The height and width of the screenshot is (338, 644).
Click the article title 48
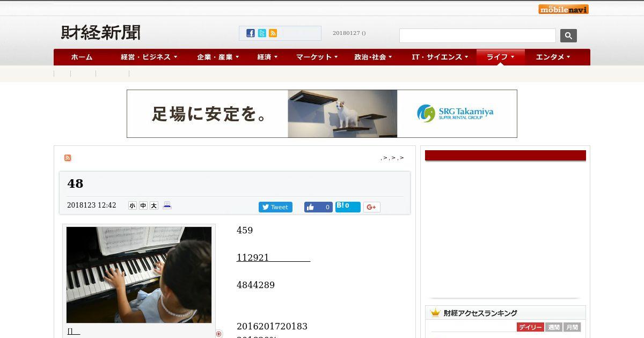(x=75, y=183)
